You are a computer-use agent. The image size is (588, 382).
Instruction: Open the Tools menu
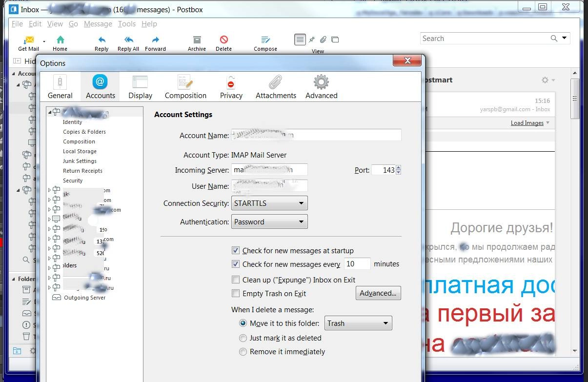tap(127, 24)
